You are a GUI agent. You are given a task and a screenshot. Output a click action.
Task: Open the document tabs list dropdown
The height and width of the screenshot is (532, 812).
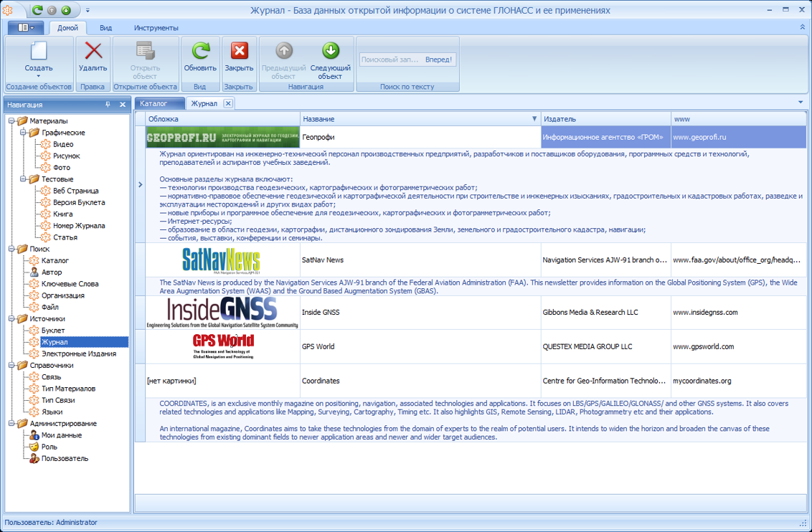point(801,103)
